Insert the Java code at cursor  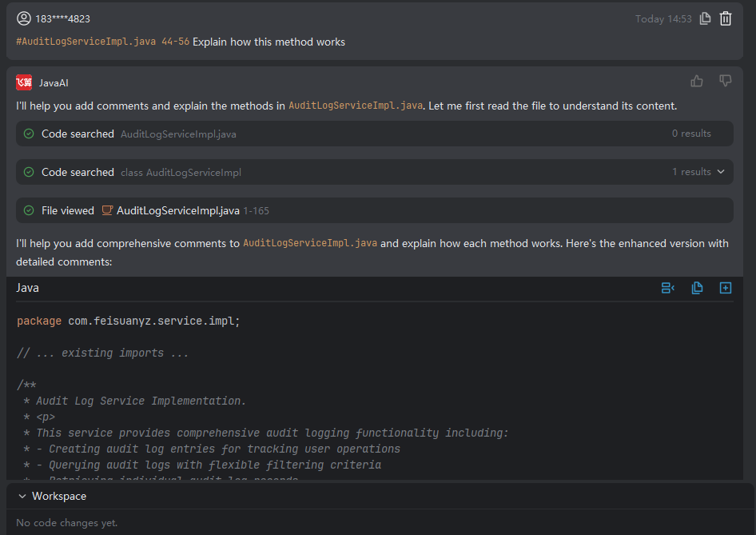pos(668,288)
